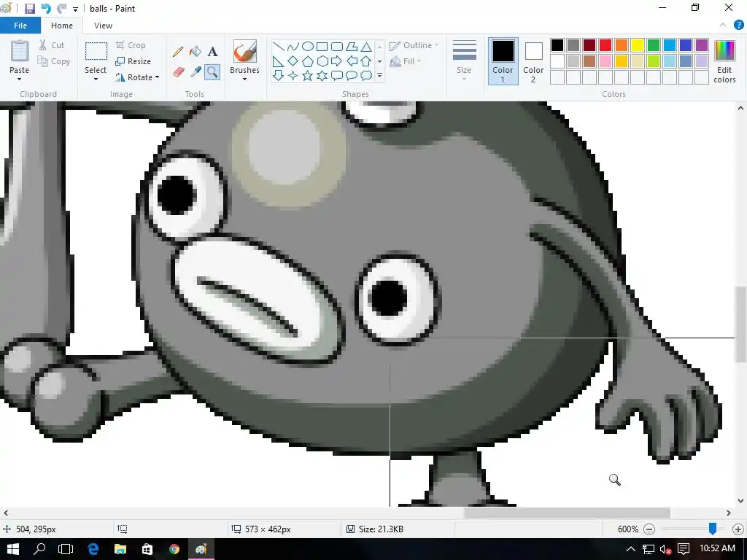Pick the green color swatch
Viewport: 747px width, 560px height.
tap(654, 45)
